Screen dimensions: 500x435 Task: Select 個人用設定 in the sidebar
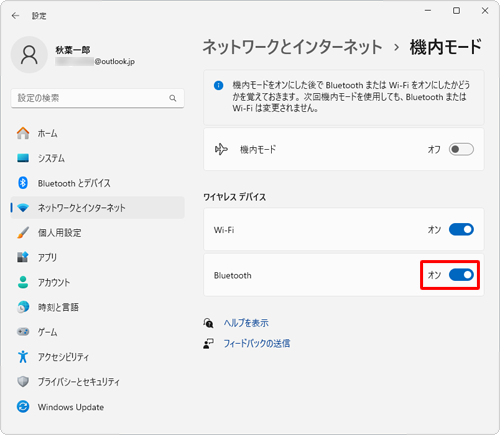pos(98,232)
